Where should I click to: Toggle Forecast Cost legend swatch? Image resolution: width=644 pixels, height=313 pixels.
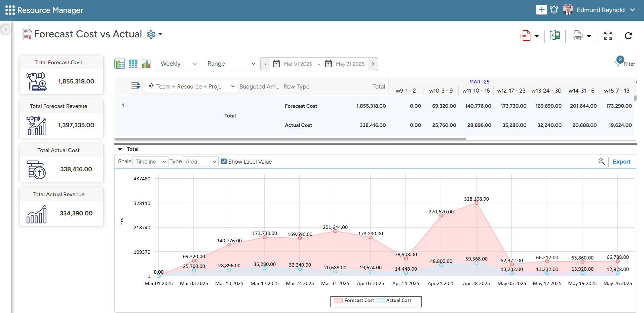point(338,301)
